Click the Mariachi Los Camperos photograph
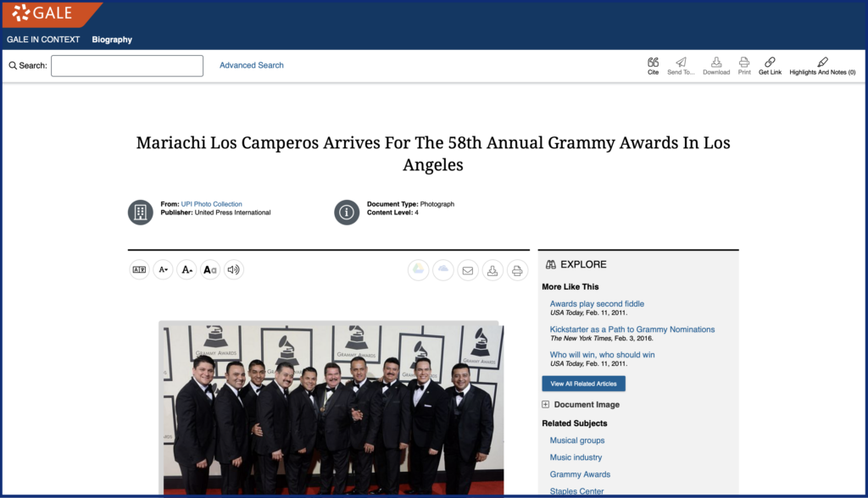The image size is (868, 498). [332, 408]
